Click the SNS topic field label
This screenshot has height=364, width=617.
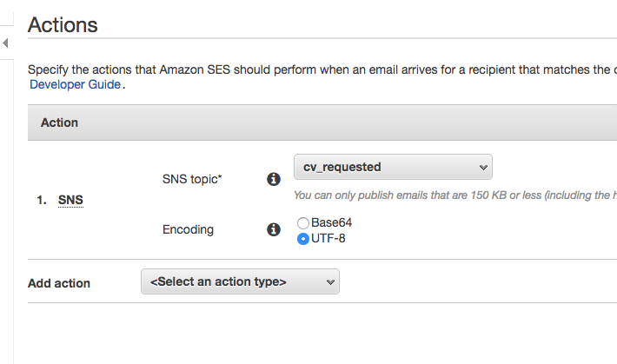tap(192, 179)
